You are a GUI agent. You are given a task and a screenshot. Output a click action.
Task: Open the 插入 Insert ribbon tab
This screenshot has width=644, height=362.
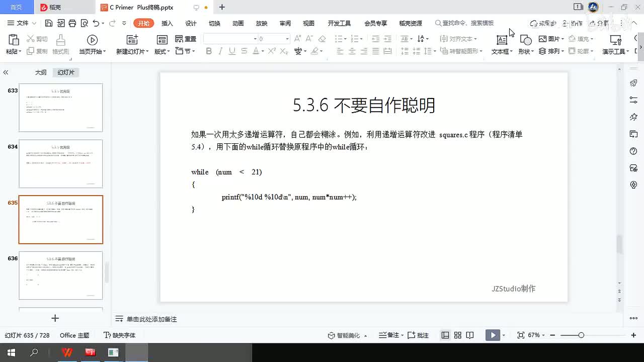pyautogui.click(x=167, y=23)
